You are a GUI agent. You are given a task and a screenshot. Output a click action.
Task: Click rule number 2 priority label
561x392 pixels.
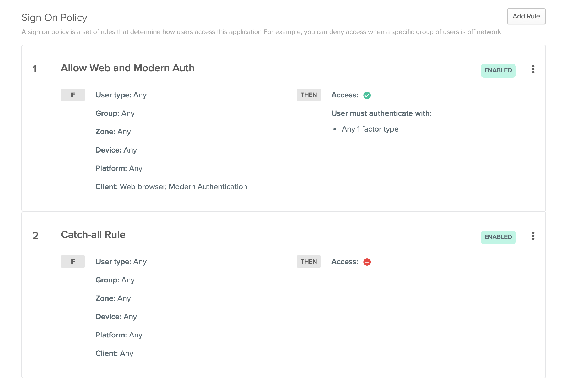pyautogui.click(x=35, y=236)
